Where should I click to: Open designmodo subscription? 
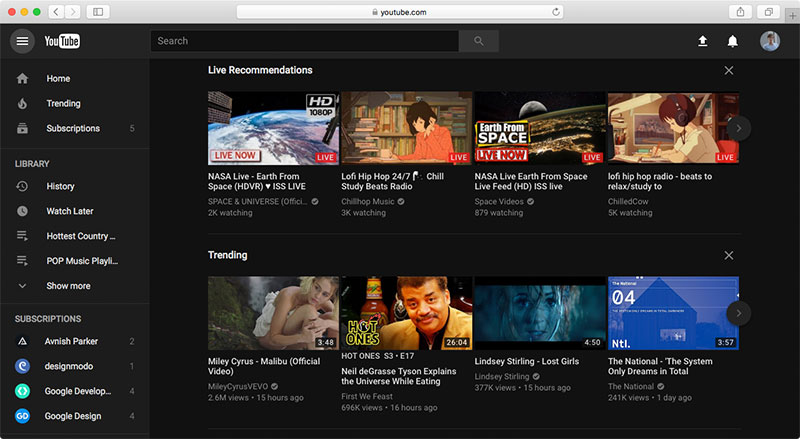click(74, 366)
